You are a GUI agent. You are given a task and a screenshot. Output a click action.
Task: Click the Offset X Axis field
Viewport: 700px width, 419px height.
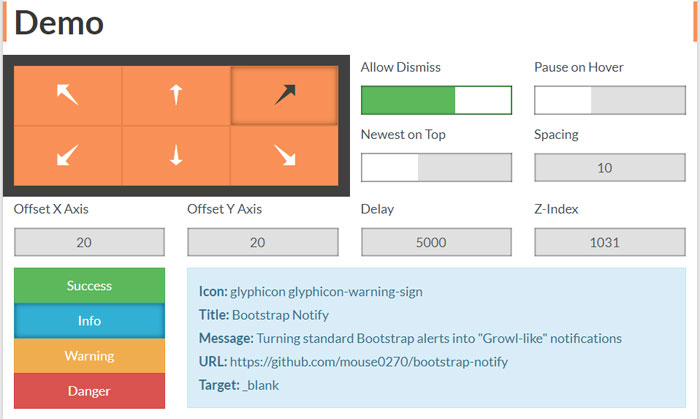pos(89,242)
